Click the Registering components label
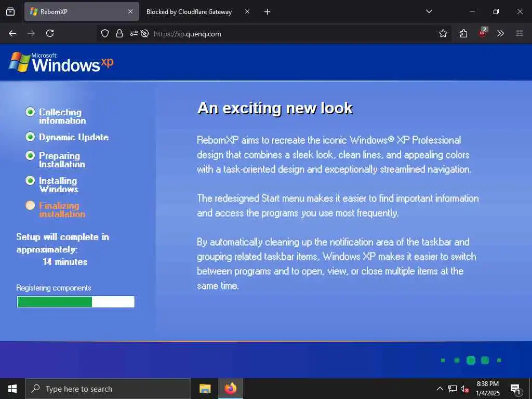 pyautogui.click(x=54, y=288)
